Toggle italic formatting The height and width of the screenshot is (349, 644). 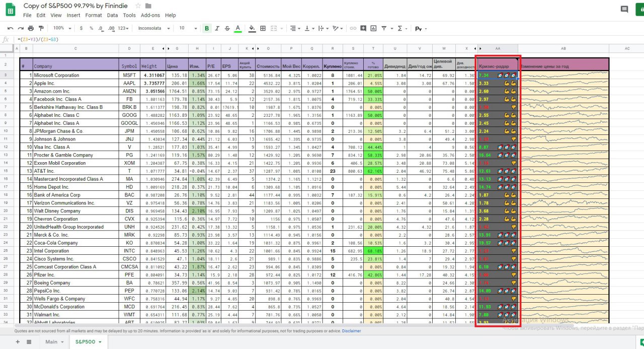217,28
